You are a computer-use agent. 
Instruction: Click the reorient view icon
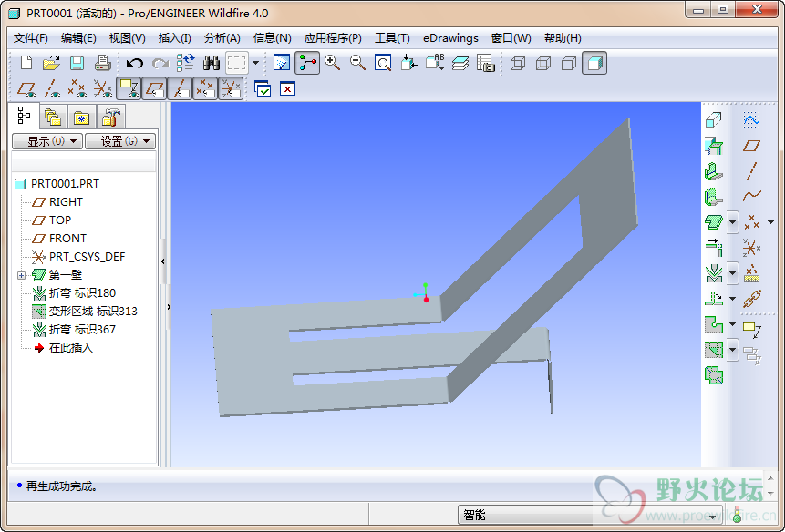click(408, 64)
